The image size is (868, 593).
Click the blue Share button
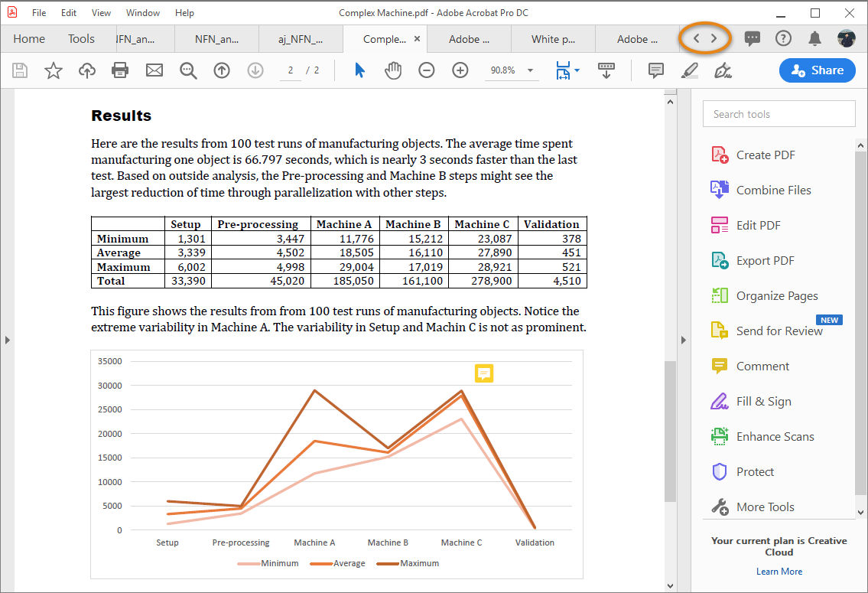click(x=817, y=70)
